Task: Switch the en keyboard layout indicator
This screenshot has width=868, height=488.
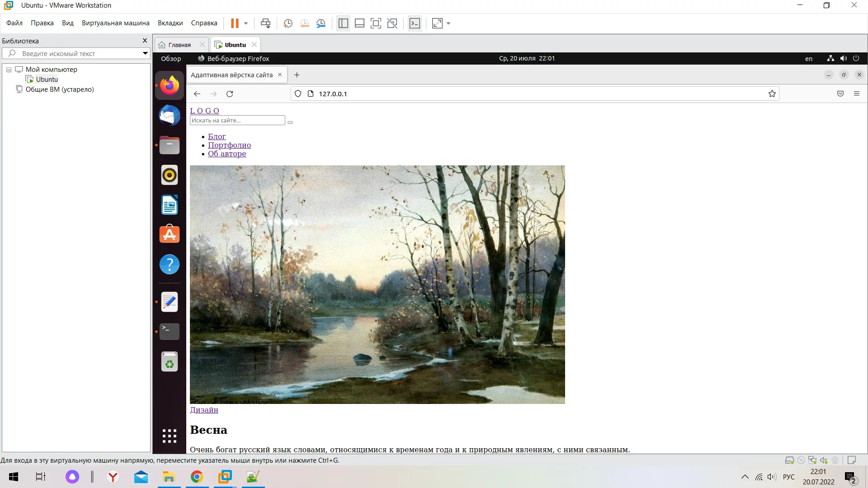Action: (x=809, y=59)
